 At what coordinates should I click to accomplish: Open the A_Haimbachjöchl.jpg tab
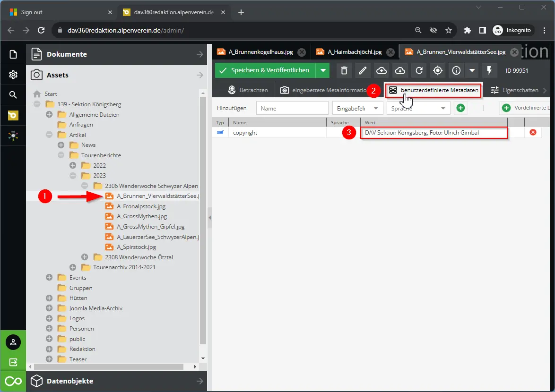354,52
